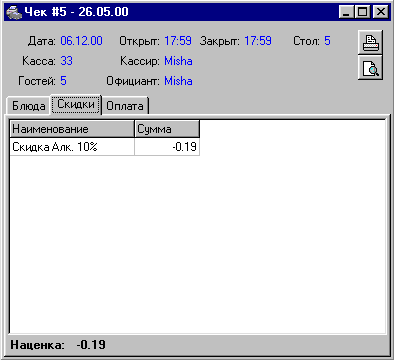
Task: Click the Сумма column header
Action: pos(167,129)
